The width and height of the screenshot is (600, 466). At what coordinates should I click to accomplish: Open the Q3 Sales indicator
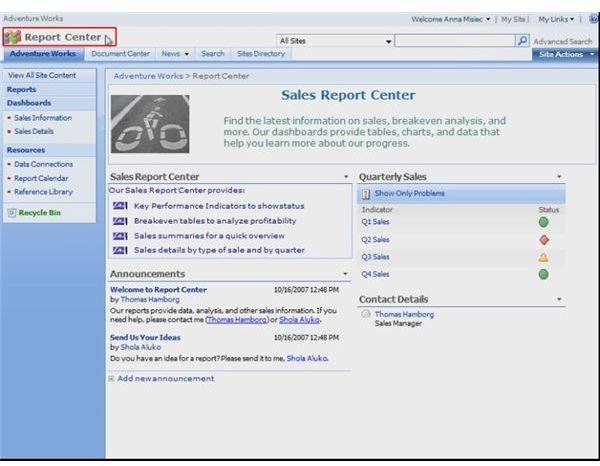375,257
